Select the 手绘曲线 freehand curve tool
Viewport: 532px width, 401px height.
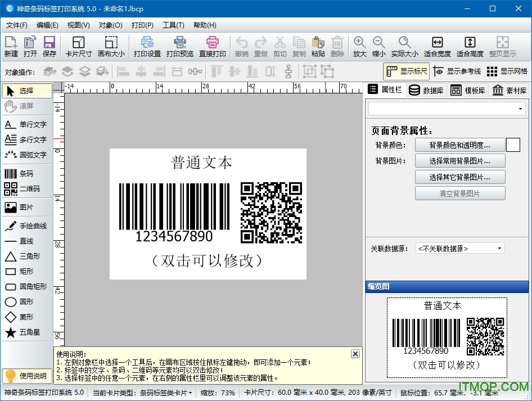(26, 226)
